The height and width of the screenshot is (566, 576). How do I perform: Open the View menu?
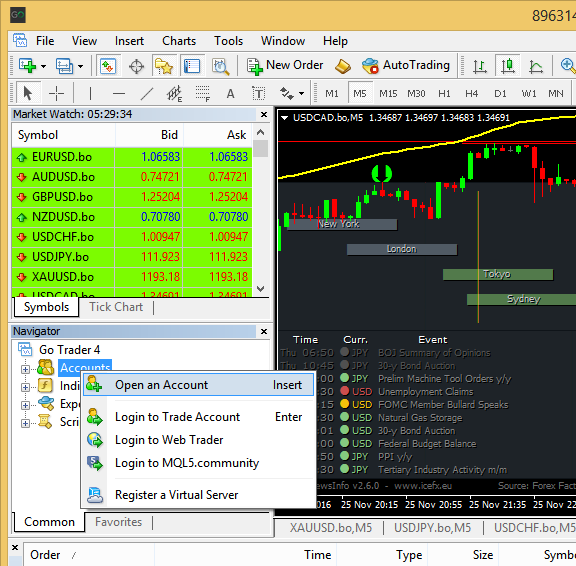[84, 41]
